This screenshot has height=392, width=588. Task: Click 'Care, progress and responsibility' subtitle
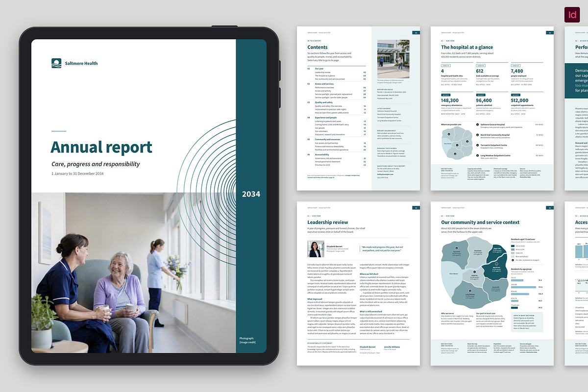96,164
